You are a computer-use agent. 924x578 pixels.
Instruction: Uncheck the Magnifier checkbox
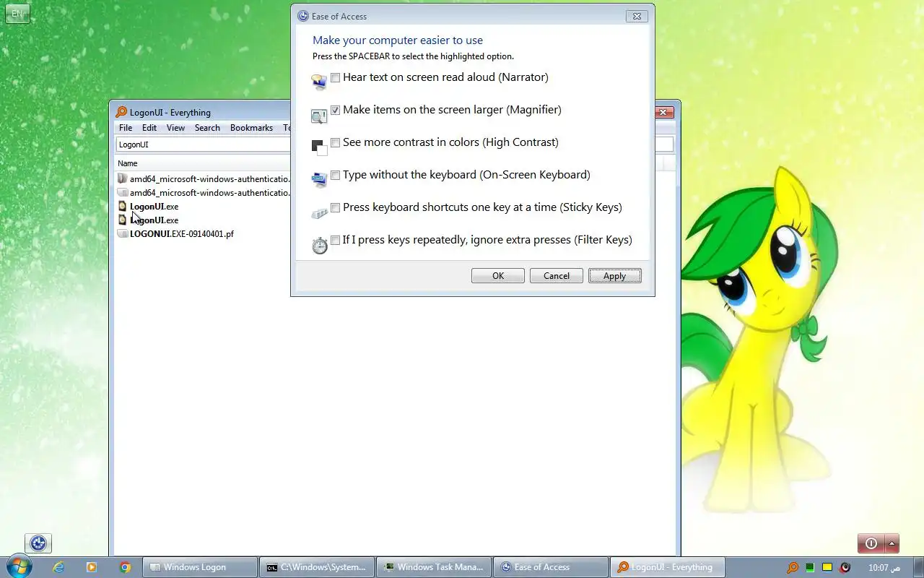point(335,110)
